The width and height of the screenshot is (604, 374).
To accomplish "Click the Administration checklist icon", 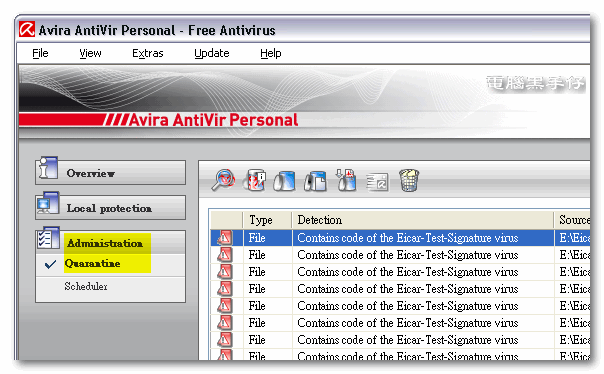I will coord(49,238).
